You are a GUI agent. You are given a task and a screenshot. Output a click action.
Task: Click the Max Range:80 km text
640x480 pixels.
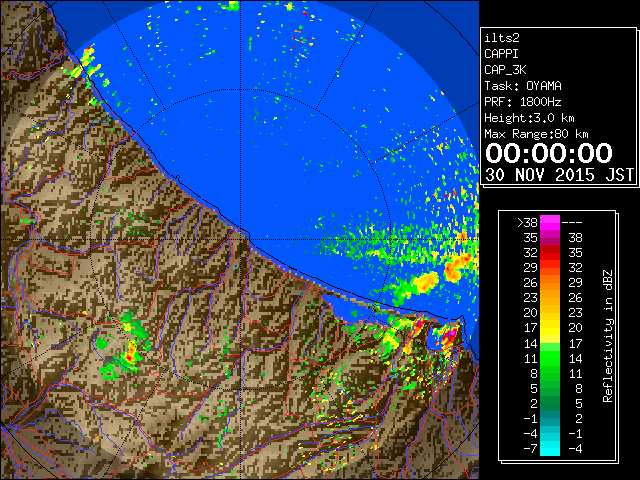coord(536,134)
